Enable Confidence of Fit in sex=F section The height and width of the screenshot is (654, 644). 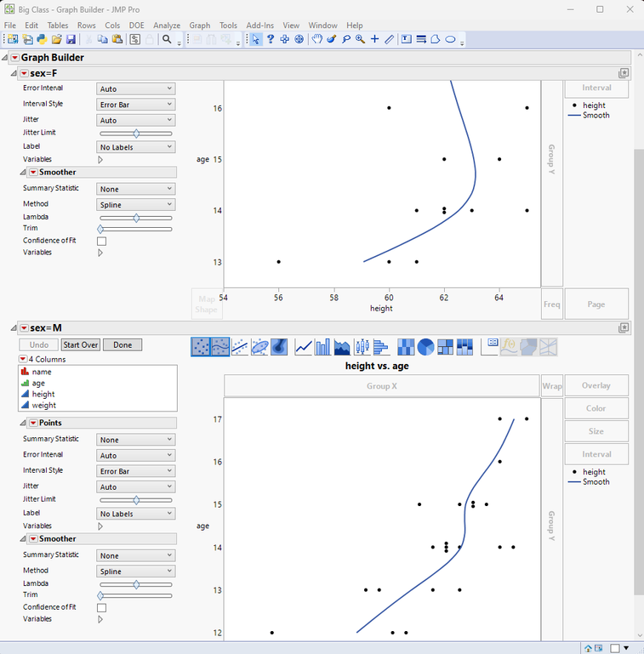[x=101, y=241]
